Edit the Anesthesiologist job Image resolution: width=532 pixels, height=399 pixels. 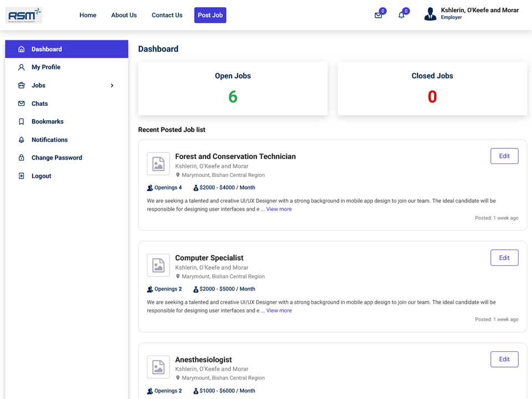tap(504, 359)
